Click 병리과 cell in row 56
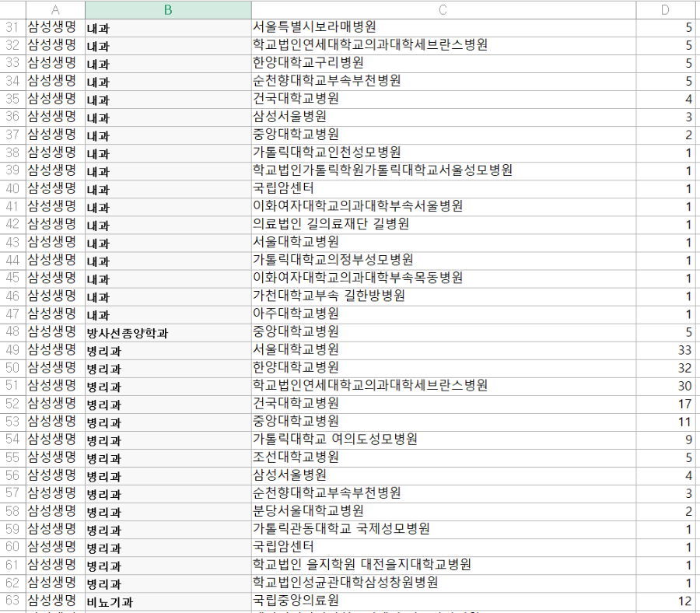The height and width of the screenshot is (613, 700). click(x=168, y=476)
